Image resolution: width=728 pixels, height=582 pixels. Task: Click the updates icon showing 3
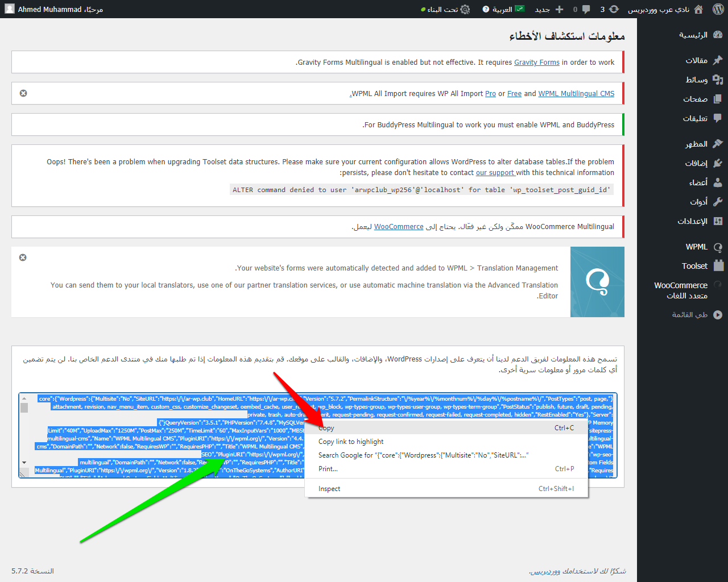click(610, 9)
